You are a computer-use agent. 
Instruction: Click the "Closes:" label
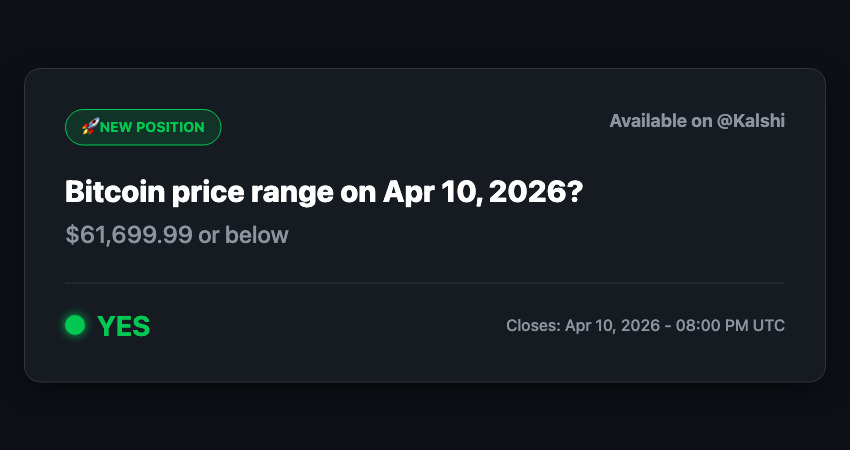click(533, 326)
